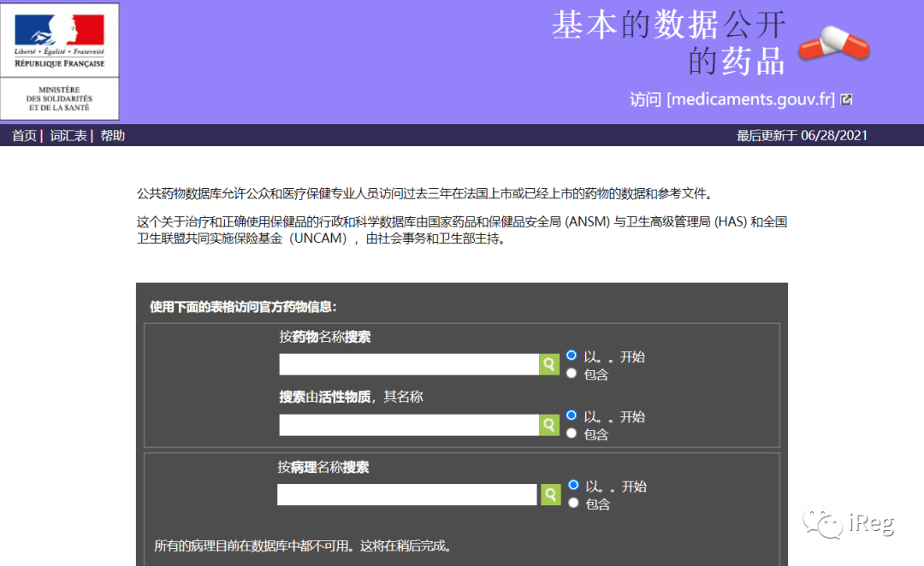Click the note 所有的病理目前在数据库中都不可用
Viewport: 924px width, 566px height.
[x=303, y=546]
